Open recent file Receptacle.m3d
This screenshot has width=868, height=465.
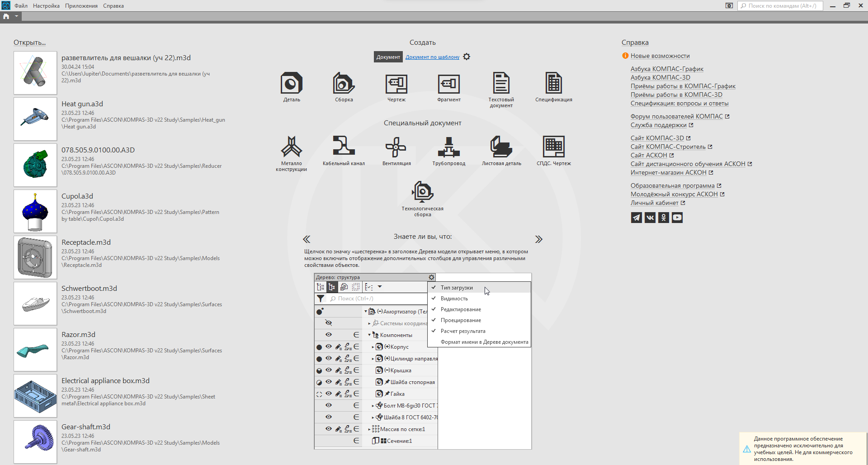pos(86,242)
